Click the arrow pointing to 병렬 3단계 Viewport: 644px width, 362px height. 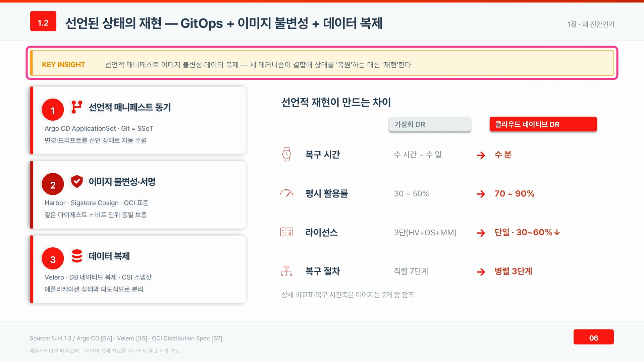[481, 271]
